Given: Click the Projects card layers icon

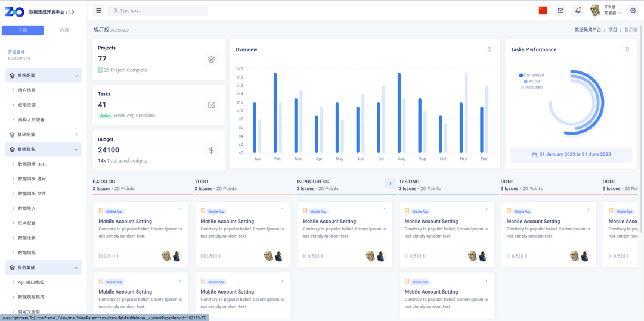Looking at the screenshot, I should pos(211,59).
